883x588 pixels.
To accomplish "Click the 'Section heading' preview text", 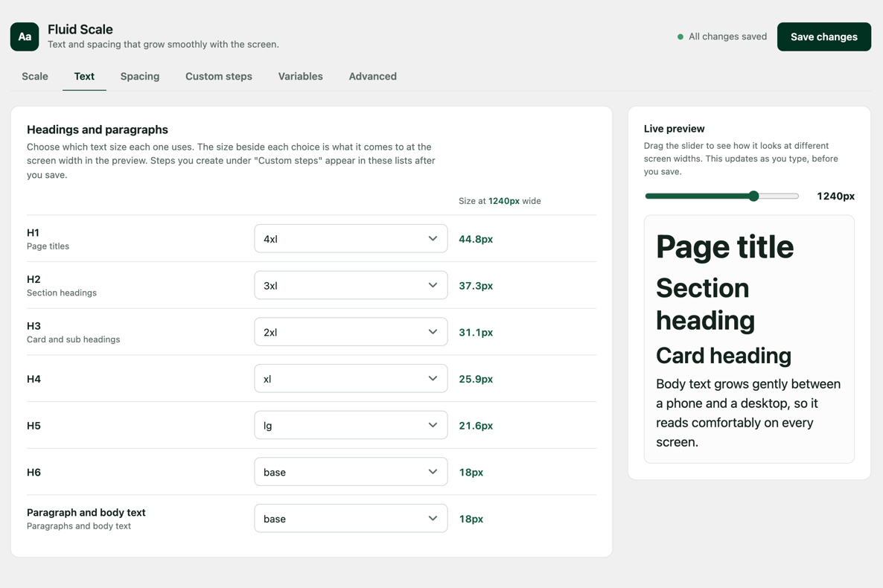I will (706, 304).
